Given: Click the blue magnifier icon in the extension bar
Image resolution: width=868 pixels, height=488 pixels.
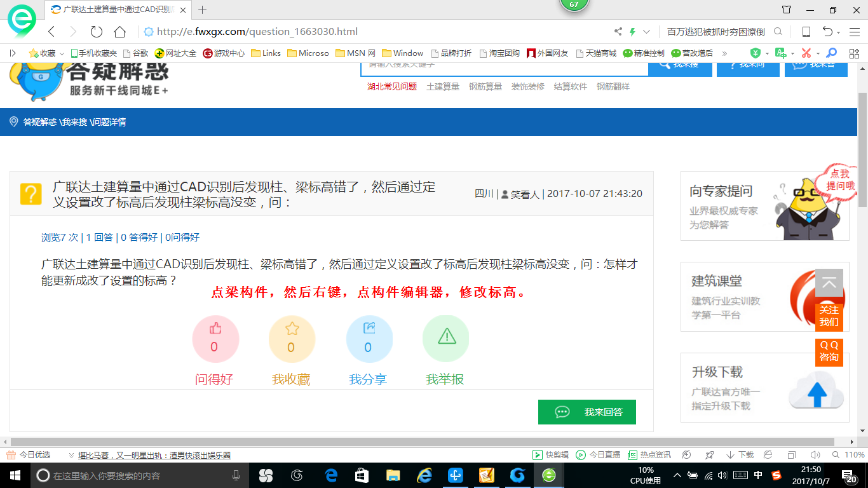Looking at the screenshot, I should click(x=831, y=53).
